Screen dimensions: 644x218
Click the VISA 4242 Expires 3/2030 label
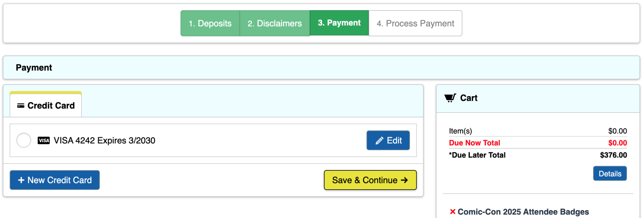point(104,141)
